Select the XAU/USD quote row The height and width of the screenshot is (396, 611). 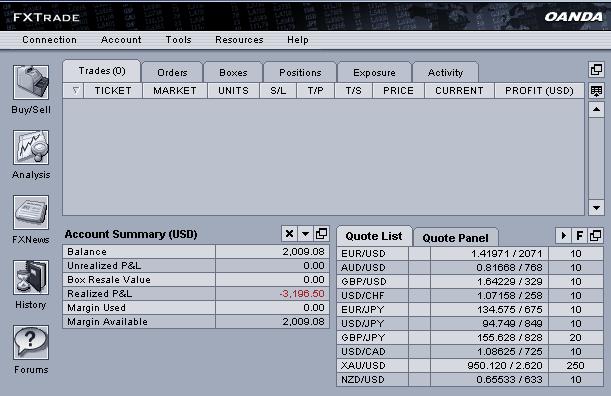pos(470,366)
